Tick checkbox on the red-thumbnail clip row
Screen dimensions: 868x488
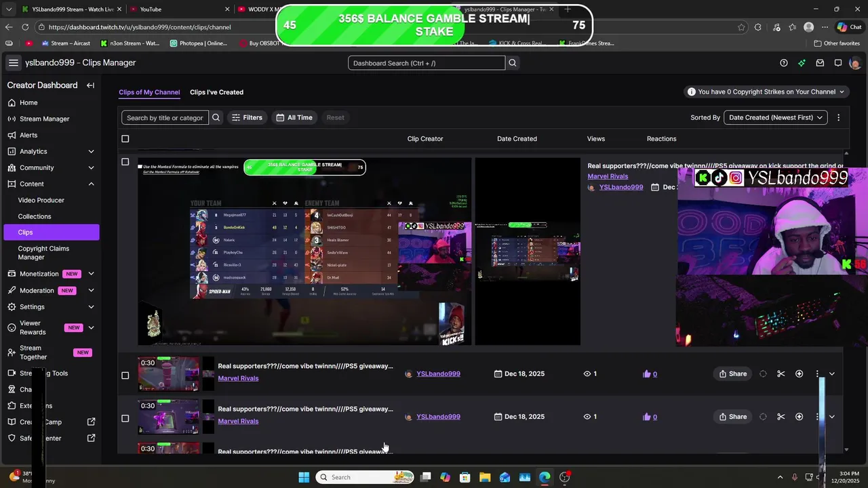[125, 375]
